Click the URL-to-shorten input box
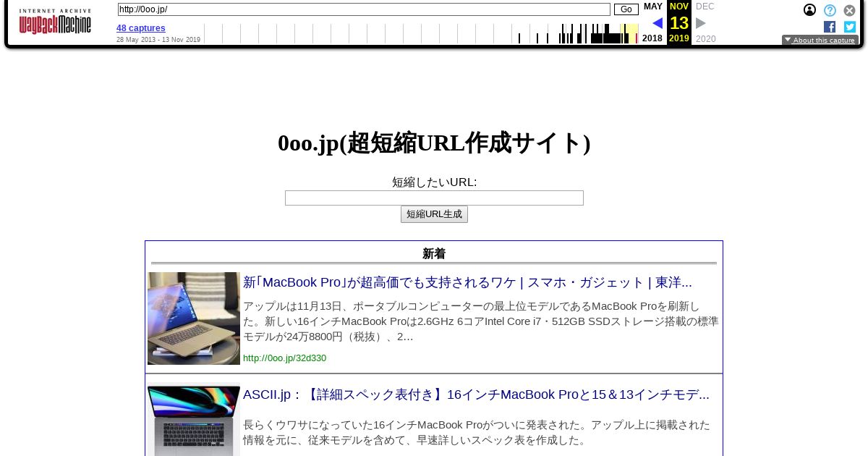This screenshot has width=868, height=456. coord(434,198)
